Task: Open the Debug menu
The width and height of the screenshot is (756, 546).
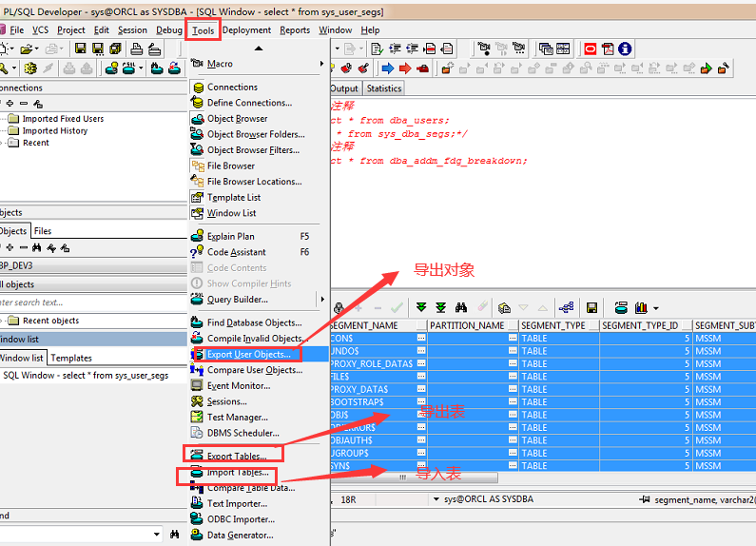Action: (168, 29)
